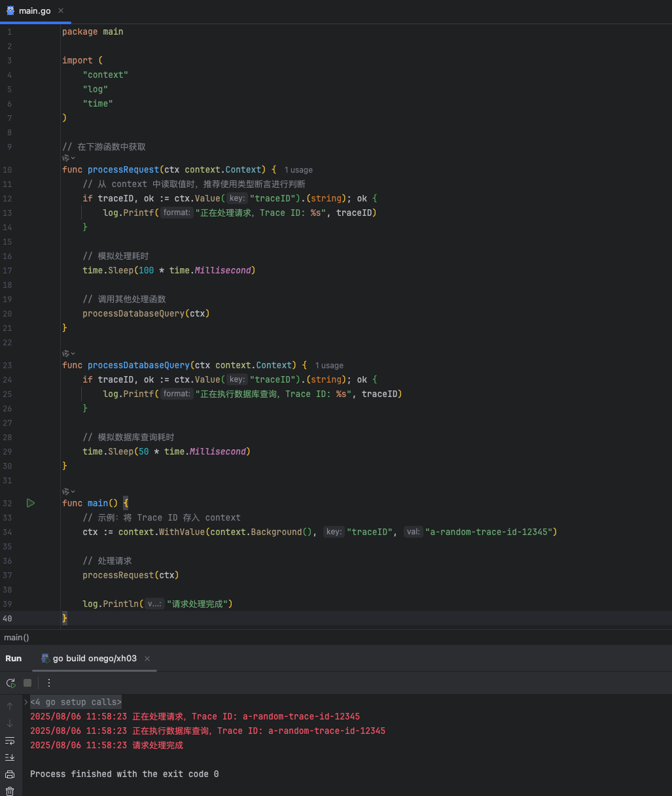Click the processDatabaseQuery(ctx) call on line 20
The height and width of the screenshot is (796, 672).
point(146,313)
